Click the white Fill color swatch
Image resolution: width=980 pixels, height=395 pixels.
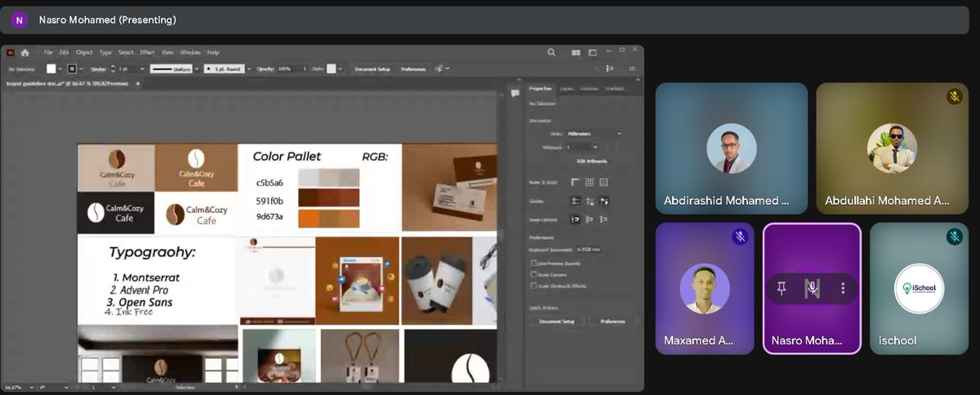[51, 69]
